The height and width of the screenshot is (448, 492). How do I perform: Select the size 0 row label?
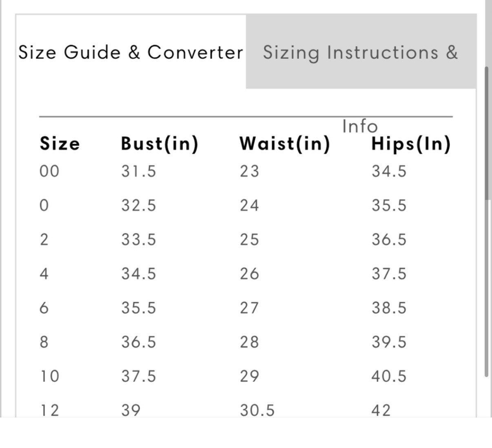[x=44, y=205]
